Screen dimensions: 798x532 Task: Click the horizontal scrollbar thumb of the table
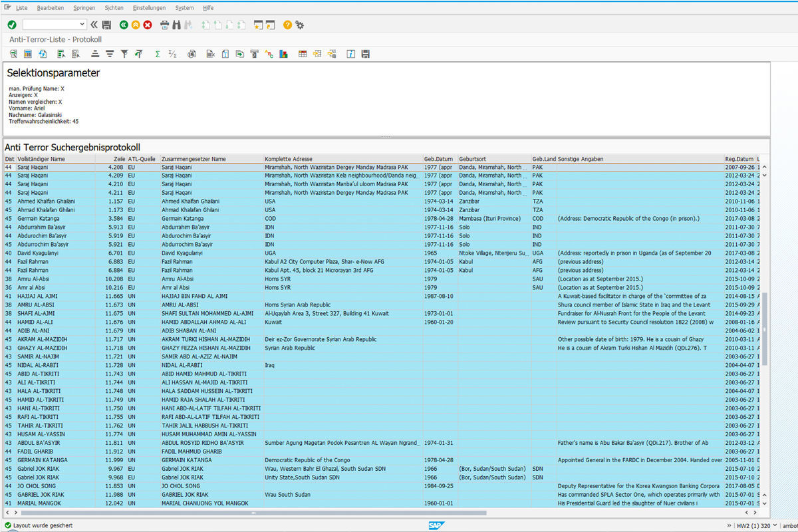(x=255, y=513)
